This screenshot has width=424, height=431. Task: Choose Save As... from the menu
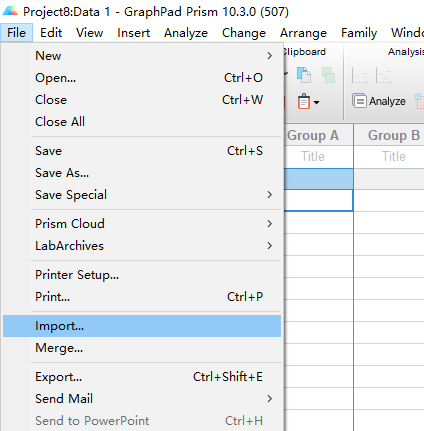142,173
